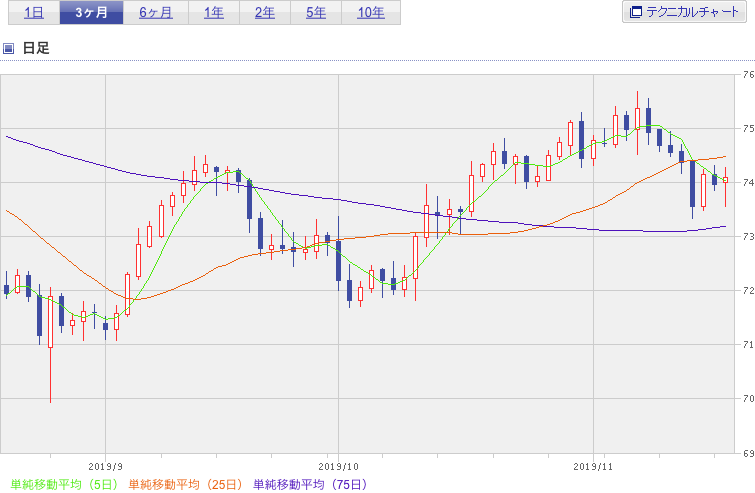755x493 pixels.
Task: Click the 2019/9 date axis label
Action: (x=105, y=467)
